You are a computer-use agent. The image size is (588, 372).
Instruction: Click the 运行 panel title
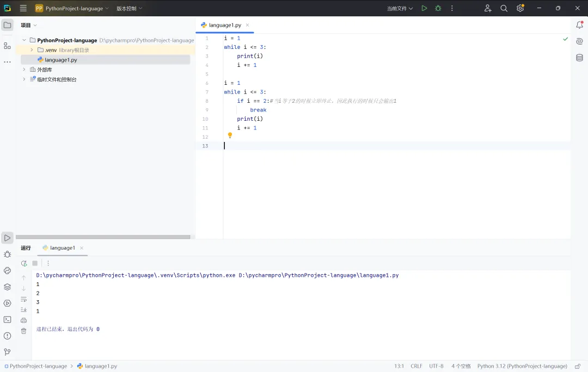[x=26, y=247]
